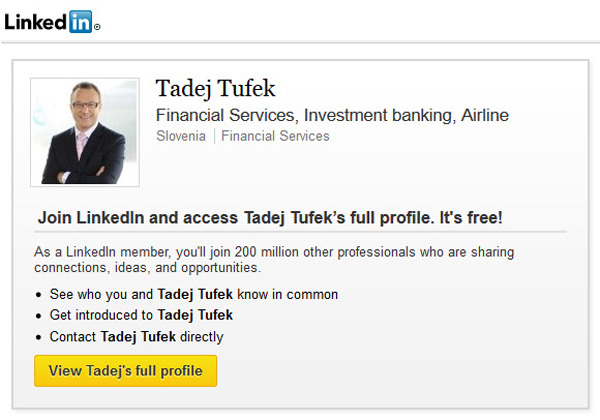Click the gray "Financial Services" industry label

click(275, 136)
